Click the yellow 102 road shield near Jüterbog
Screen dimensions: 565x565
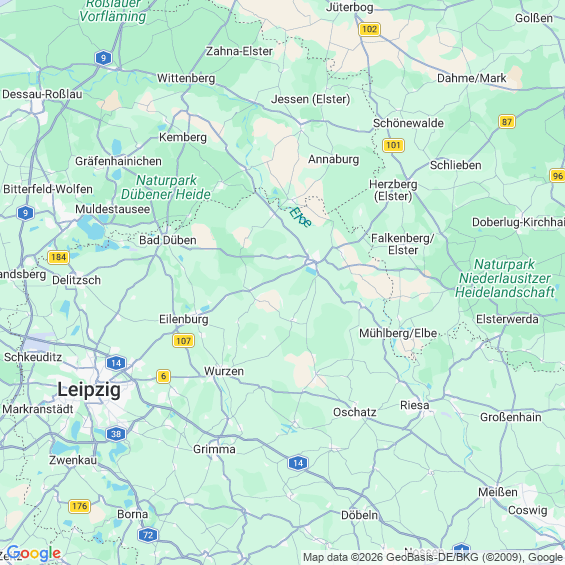tap(369, 29)
